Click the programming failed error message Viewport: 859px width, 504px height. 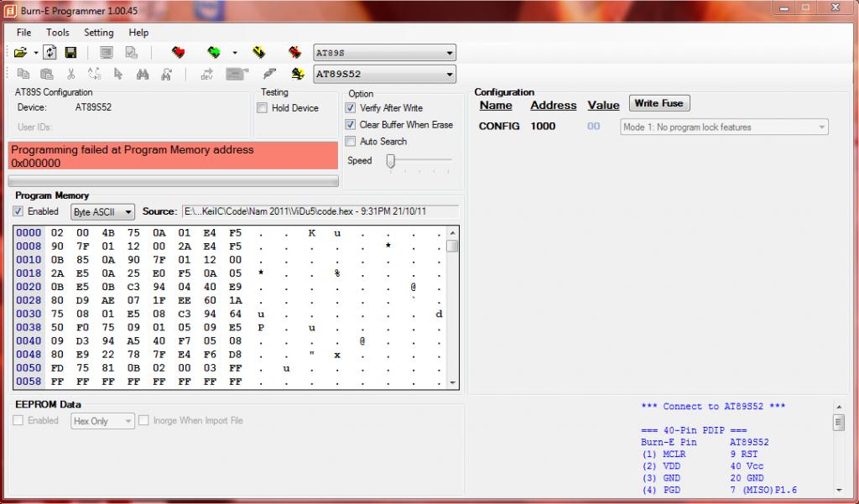point(173,156)
